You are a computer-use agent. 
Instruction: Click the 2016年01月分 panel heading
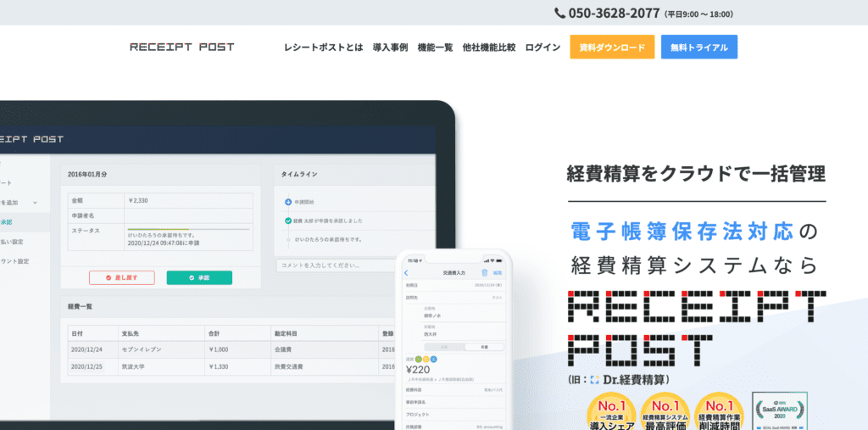tap(87, 174)
